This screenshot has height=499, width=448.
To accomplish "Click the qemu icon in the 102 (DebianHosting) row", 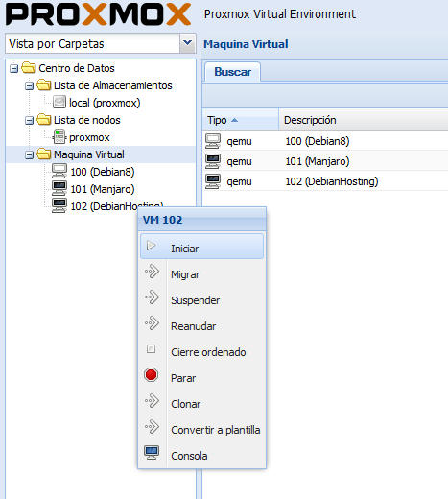I will point(213,181).
